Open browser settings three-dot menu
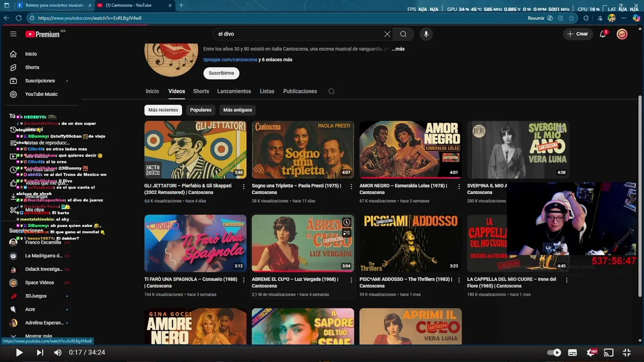This screenshot has width=644, height=362. (624, 18)
